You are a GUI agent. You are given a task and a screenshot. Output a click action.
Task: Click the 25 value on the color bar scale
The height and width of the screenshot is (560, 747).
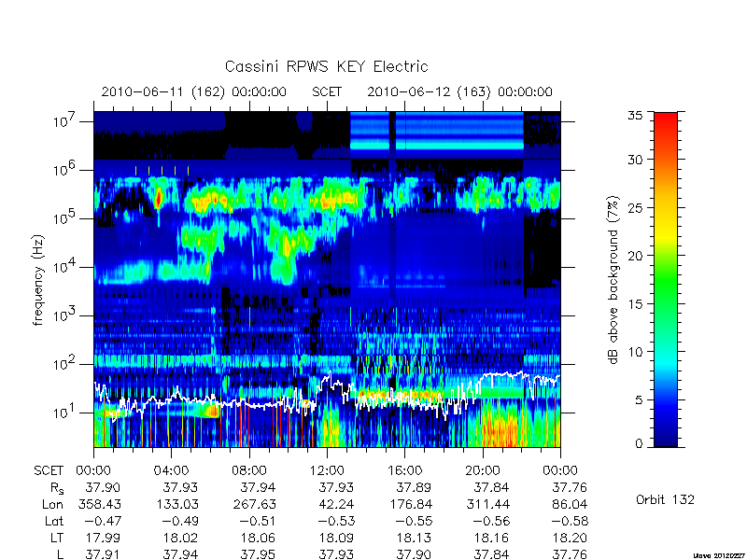pos(636,207)
